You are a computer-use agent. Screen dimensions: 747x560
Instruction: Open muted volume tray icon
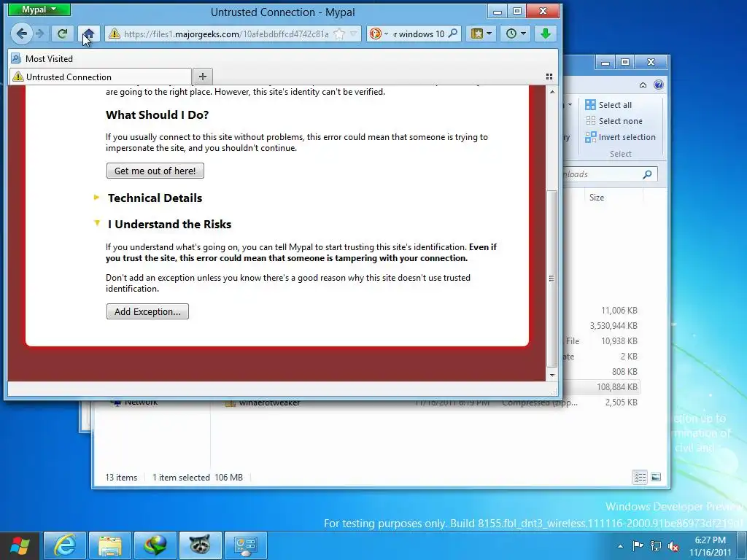(673, 546)
